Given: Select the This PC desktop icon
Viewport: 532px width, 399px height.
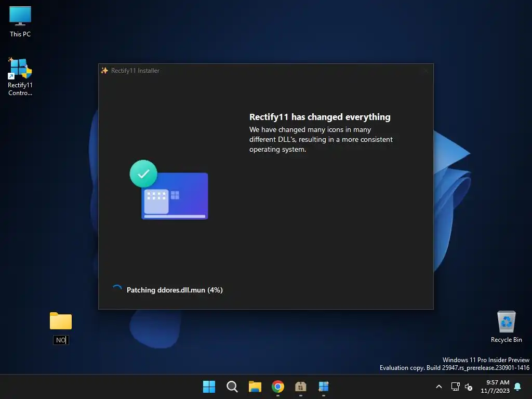Looking at the screenshot, I should [20, 22].
